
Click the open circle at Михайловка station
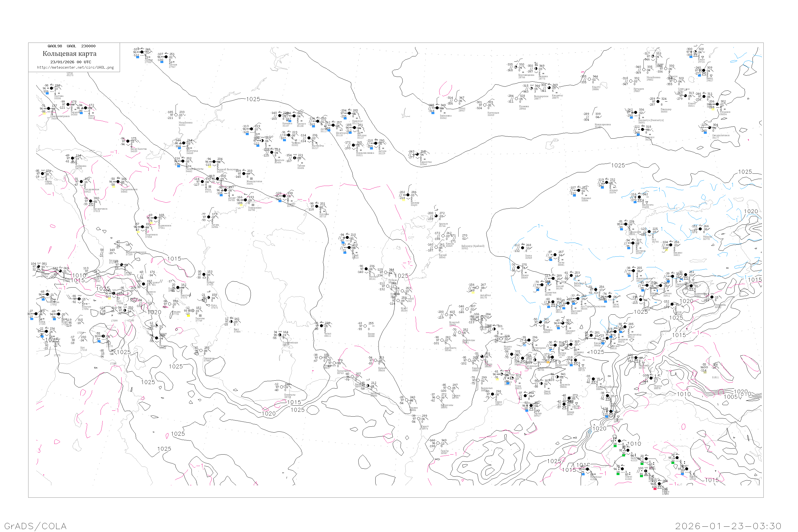pos(176,115)
